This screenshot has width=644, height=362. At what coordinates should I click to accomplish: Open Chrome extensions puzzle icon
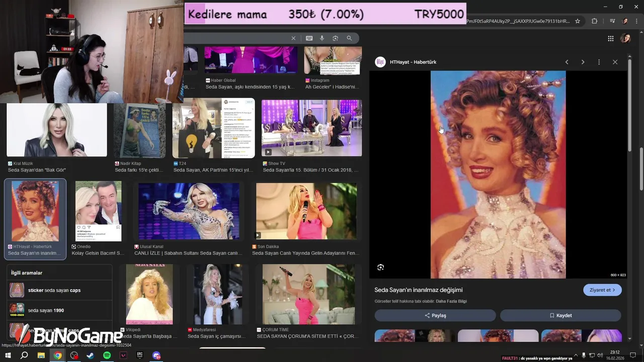point(595,21)
